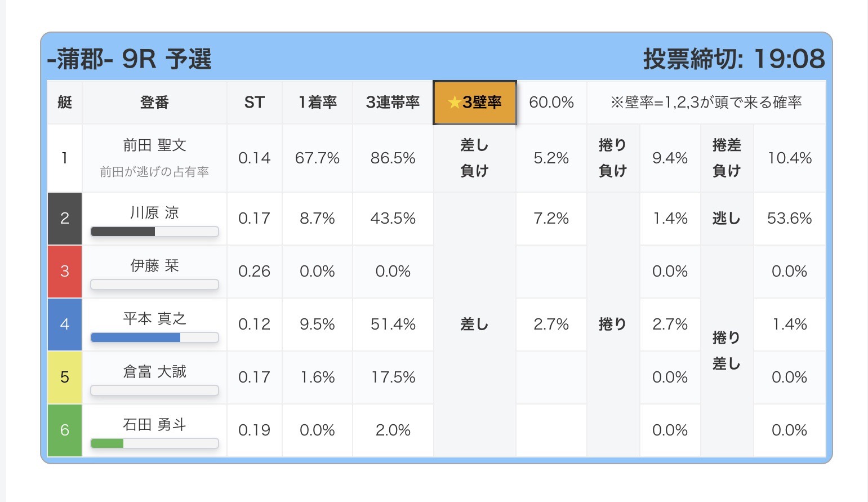
Task: Click the 3連帯率 column header
Action: pyautogui.click(x=393, y=103)
